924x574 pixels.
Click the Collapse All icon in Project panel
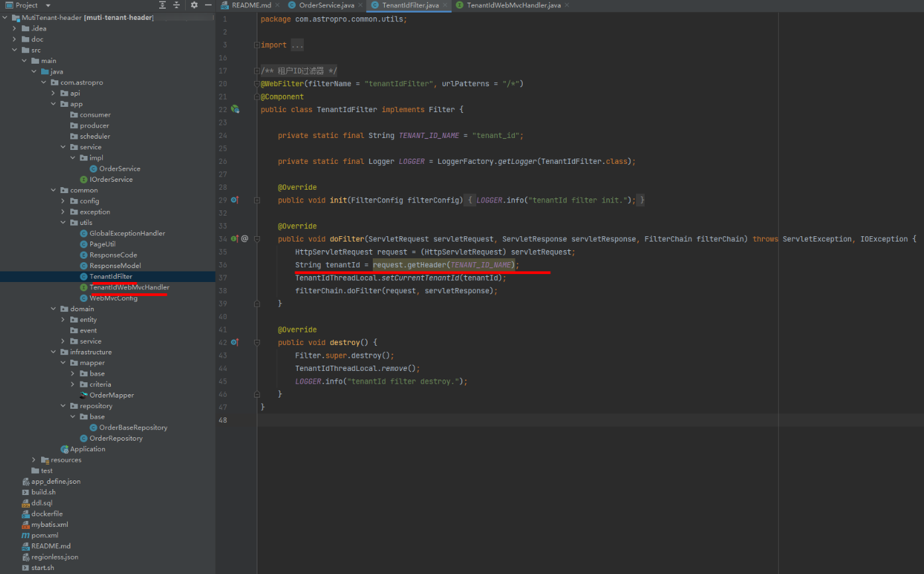(x=176, y=5)
